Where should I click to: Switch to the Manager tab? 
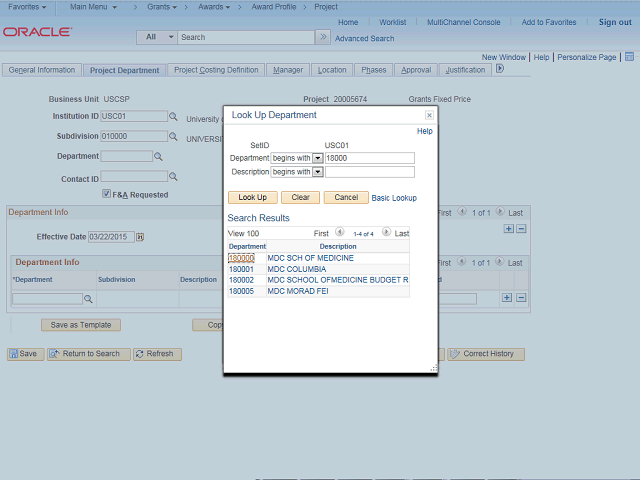click(288, 70)
